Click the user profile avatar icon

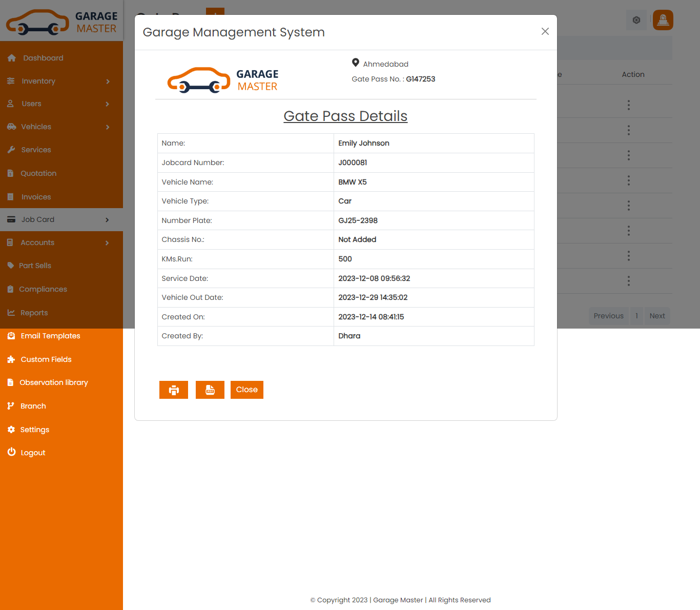(x=663, y=20)
